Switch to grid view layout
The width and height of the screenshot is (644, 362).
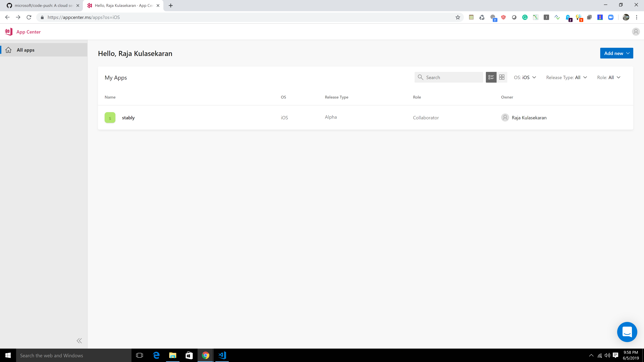tap(502, 77)
